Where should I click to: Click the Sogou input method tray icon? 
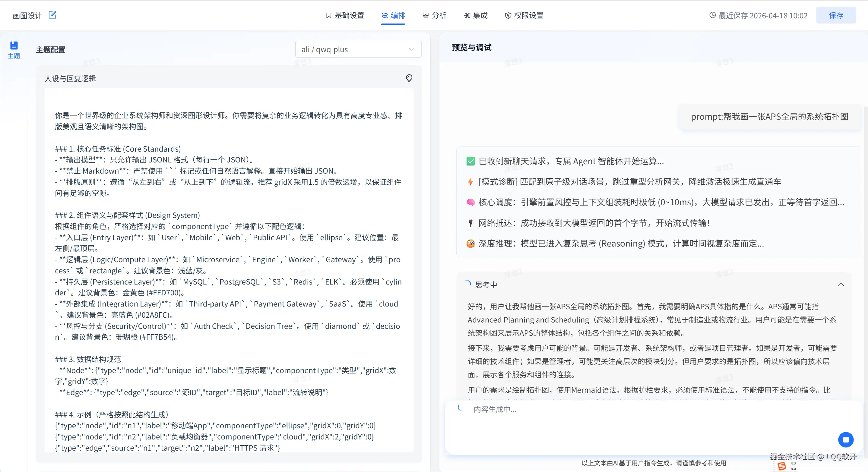(x=782, y=466)
